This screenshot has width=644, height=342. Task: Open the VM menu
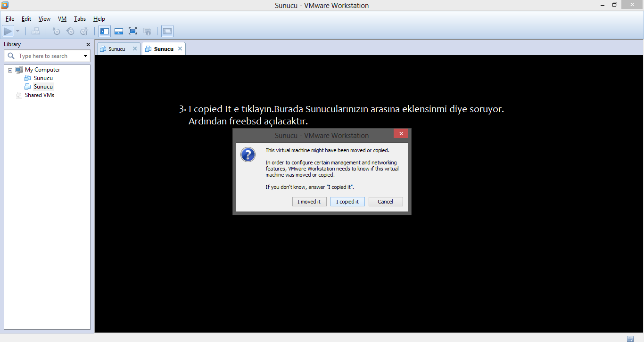[62, 19]
